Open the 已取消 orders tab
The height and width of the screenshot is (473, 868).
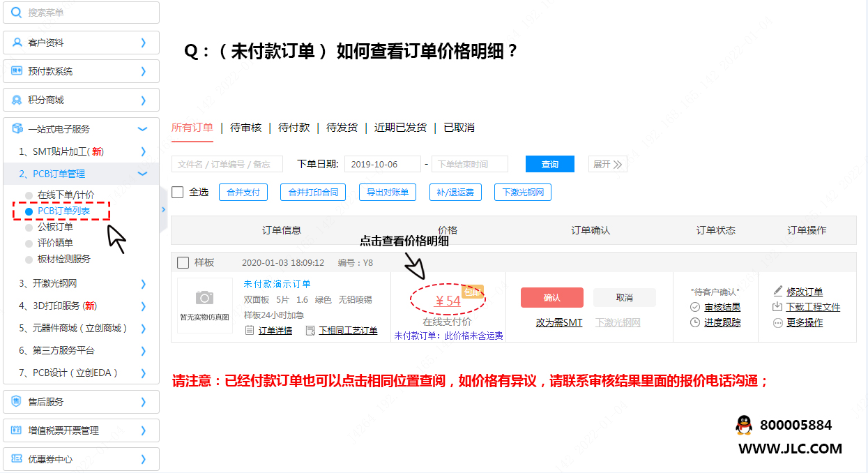point(459,128)
